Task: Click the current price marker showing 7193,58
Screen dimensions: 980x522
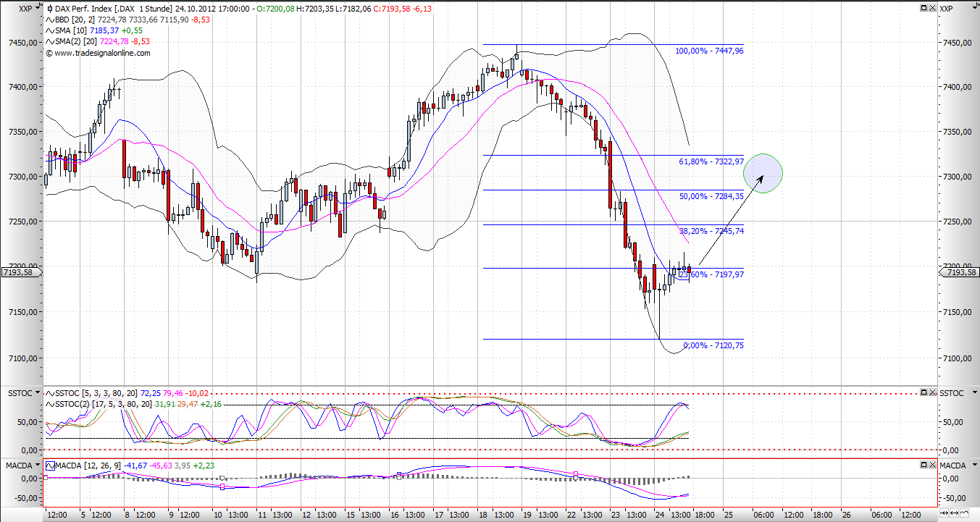Action: [17, 271]
